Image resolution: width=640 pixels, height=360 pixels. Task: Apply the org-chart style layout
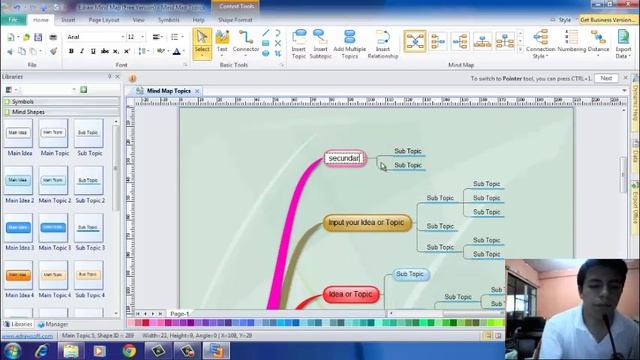505,41
